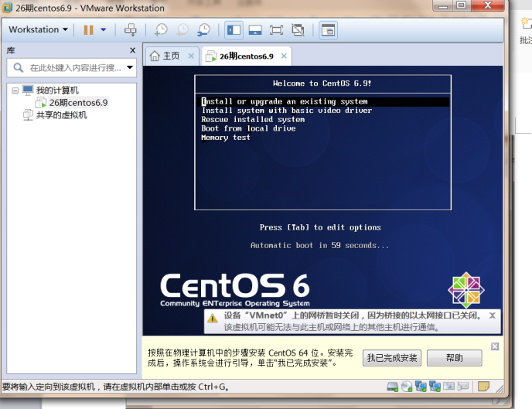The image size is (532, 409).
Task: Revert VM to previous snapshot
Action: [x=182, y=30]
